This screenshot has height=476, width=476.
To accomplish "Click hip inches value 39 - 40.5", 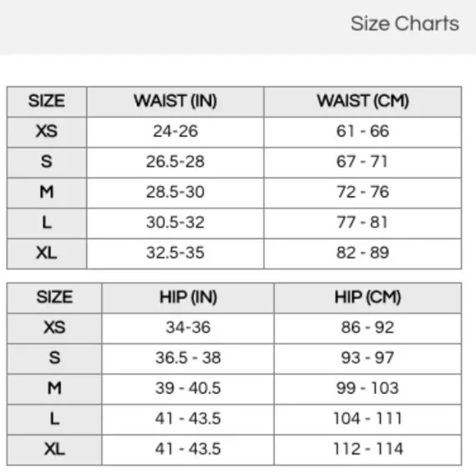I will (188, 388).
